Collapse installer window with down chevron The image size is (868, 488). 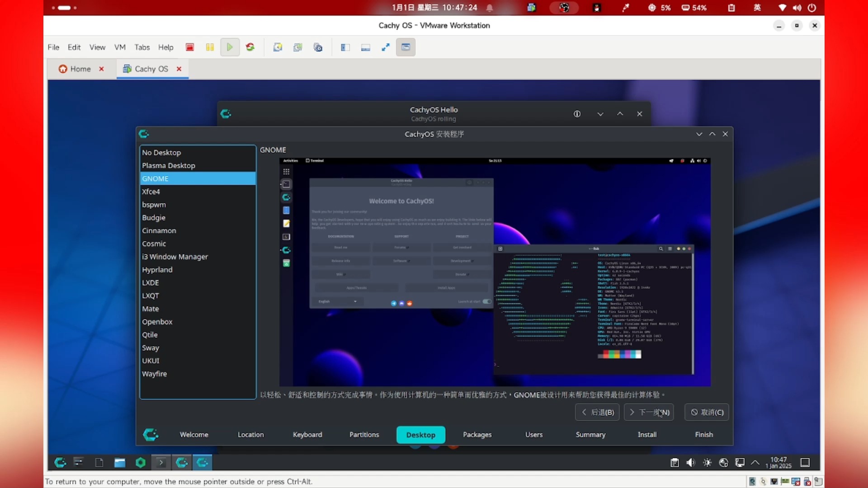pyautogui.click(x=699, y=134)
